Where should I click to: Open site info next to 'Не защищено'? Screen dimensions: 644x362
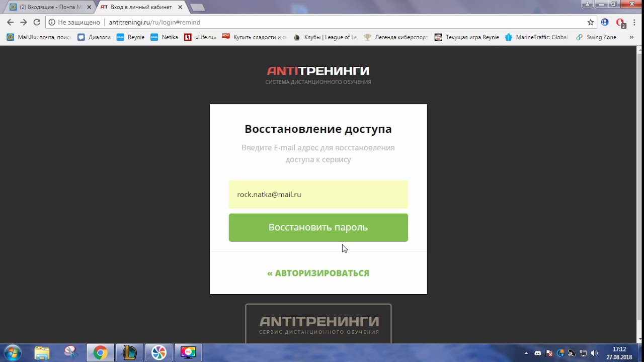click(x=52, y=22)
